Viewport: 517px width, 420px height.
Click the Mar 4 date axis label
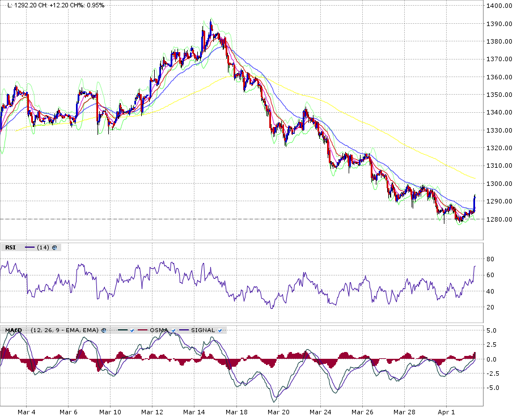(x=27, y=412)
